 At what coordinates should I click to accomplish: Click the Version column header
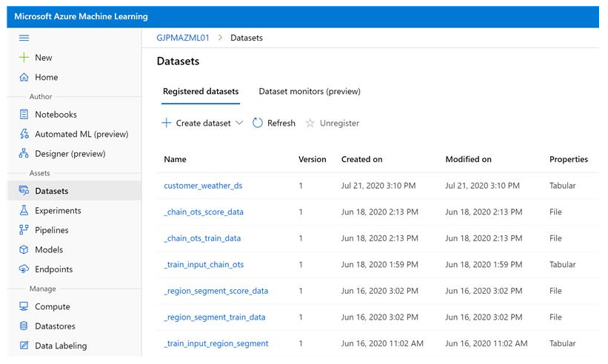click(x=312, y=159)
